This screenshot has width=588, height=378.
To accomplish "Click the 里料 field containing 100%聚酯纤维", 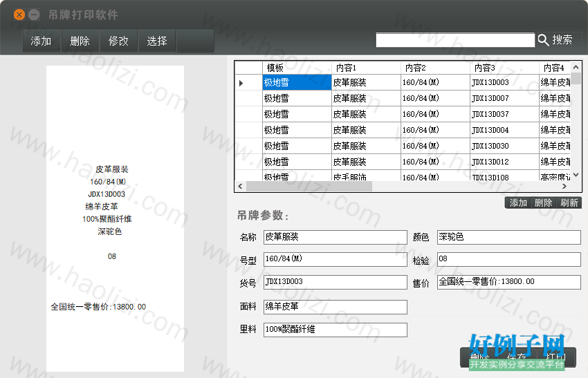I will 336,330.
